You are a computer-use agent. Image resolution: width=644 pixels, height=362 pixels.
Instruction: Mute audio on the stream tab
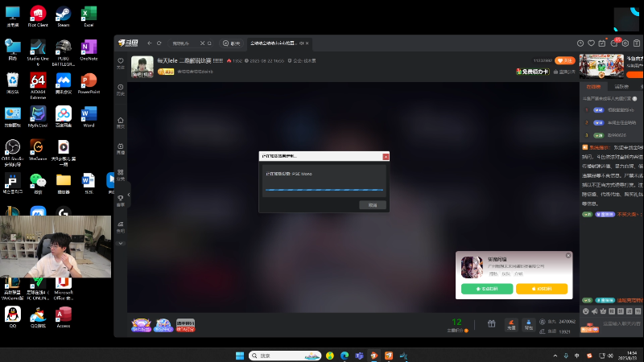tap(301, 43)
